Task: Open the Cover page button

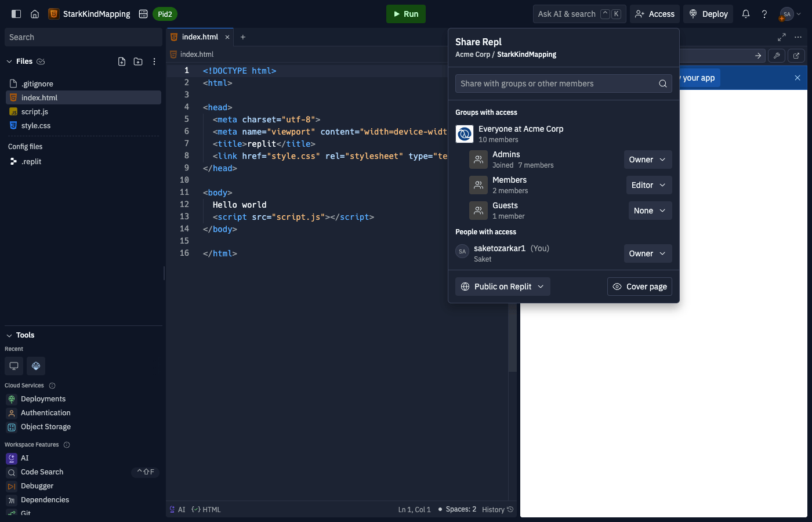Action: click(x=640, y=287)
